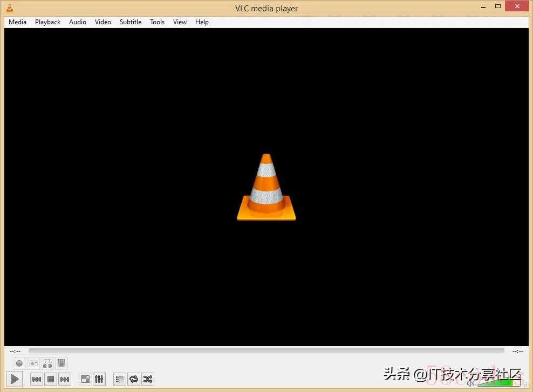
Task: Take a video snapshot
Action: (x=33, y=363)
